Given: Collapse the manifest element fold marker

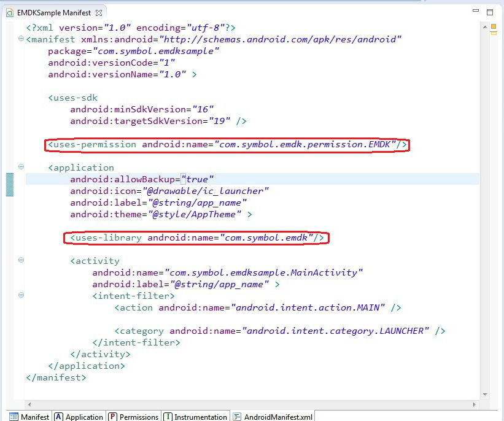Looking at the screenshot, I should click(x=21, y=39).
